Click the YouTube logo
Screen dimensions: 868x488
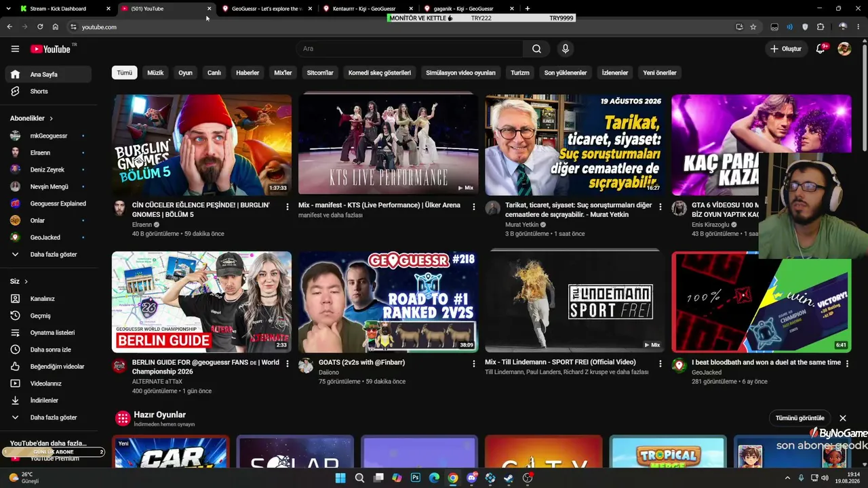51,49
